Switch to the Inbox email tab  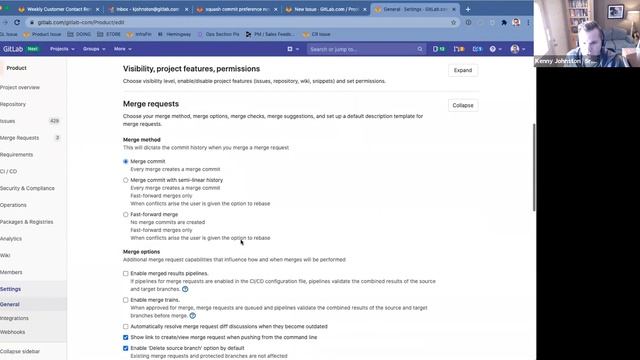[148, 9]
